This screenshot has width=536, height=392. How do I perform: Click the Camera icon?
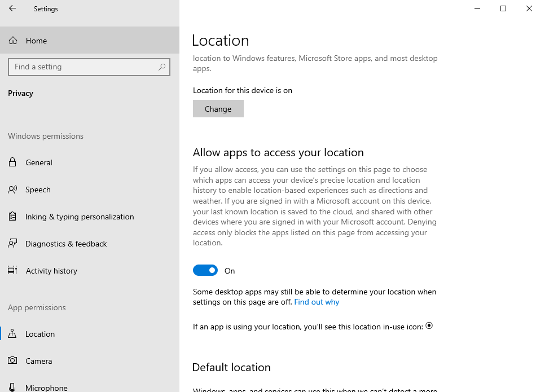click(x=12, y=360)
